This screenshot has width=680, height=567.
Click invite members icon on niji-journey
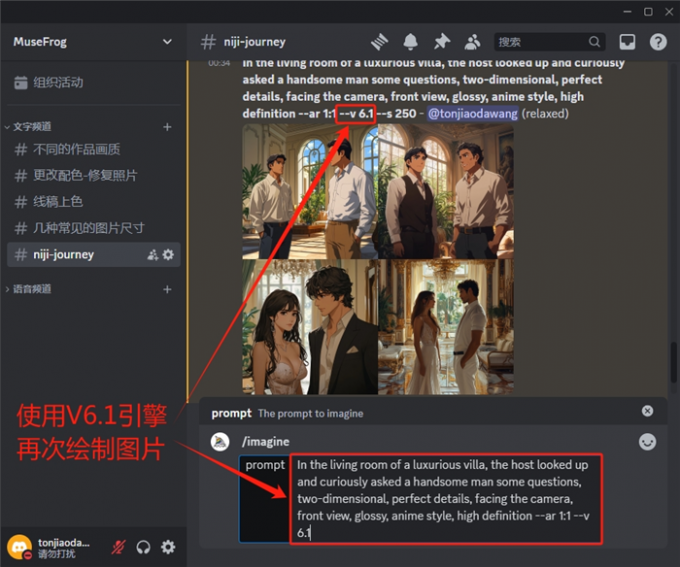click(x=153, y=255)
